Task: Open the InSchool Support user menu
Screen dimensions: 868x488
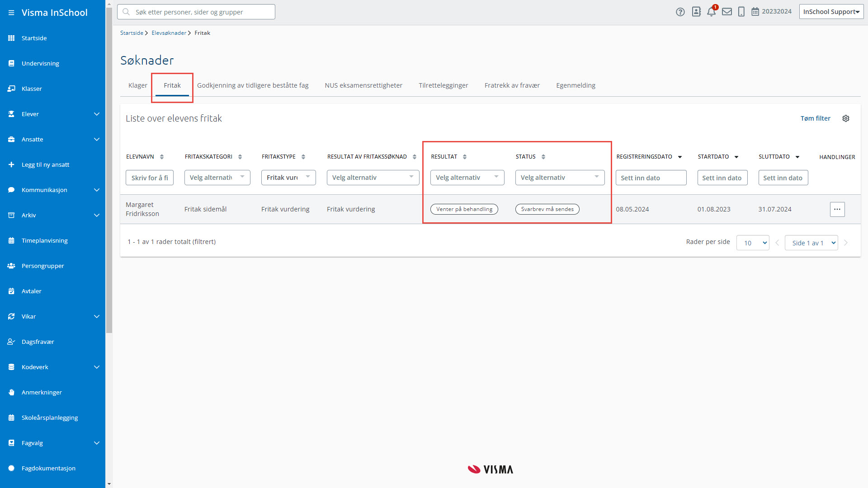Action: pos(831,12)
